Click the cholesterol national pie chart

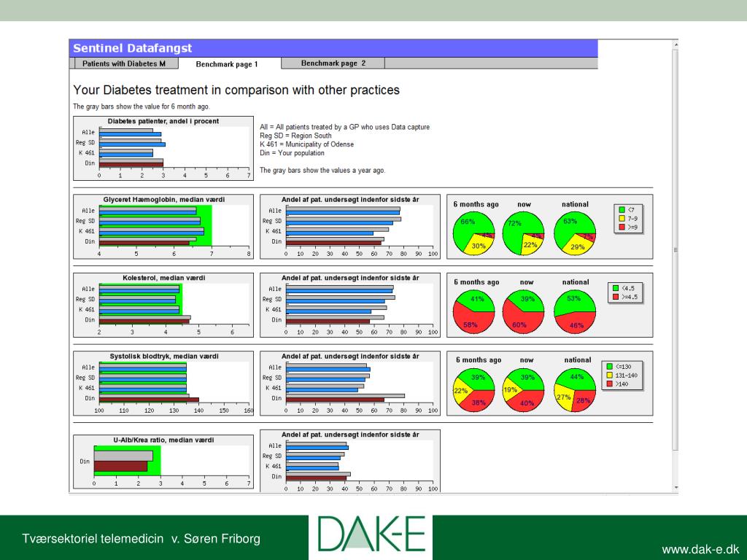[575, 312]
